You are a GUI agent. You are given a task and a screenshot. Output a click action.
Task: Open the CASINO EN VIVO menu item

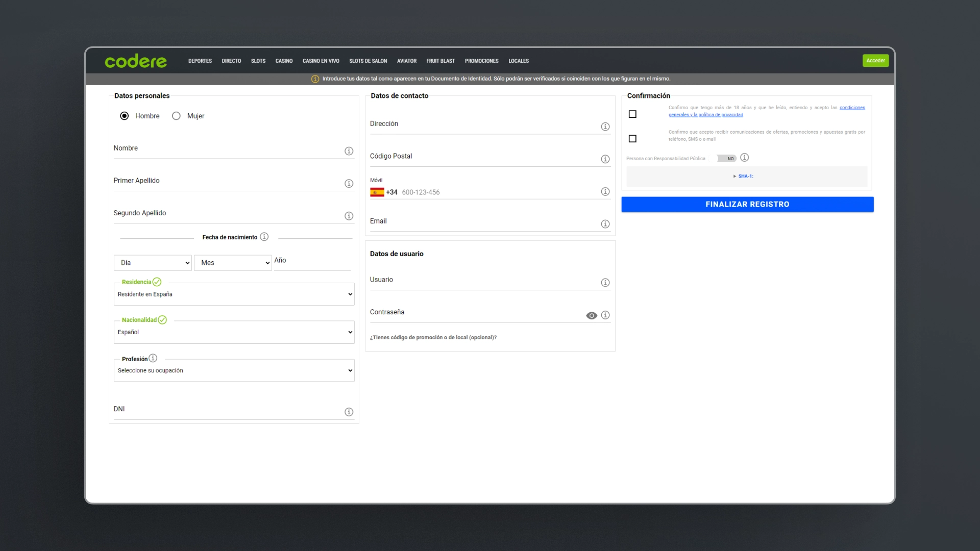pyautogui.click(x=321, y=61)
